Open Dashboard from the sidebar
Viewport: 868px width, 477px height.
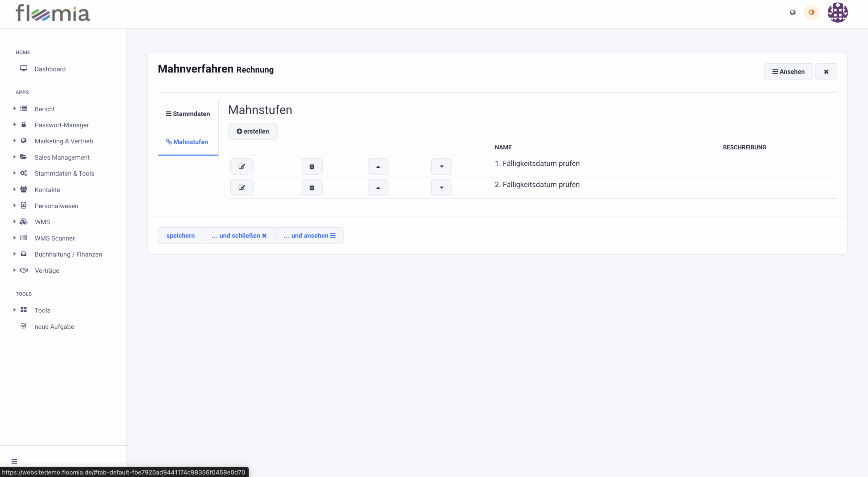click(x=50, y=69)
